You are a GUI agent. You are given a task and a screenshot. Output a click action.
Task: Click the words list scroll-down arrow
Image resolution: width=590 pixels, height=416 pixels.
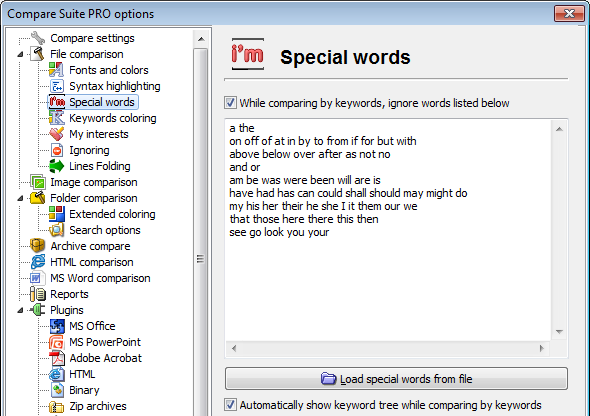point(559,332)
